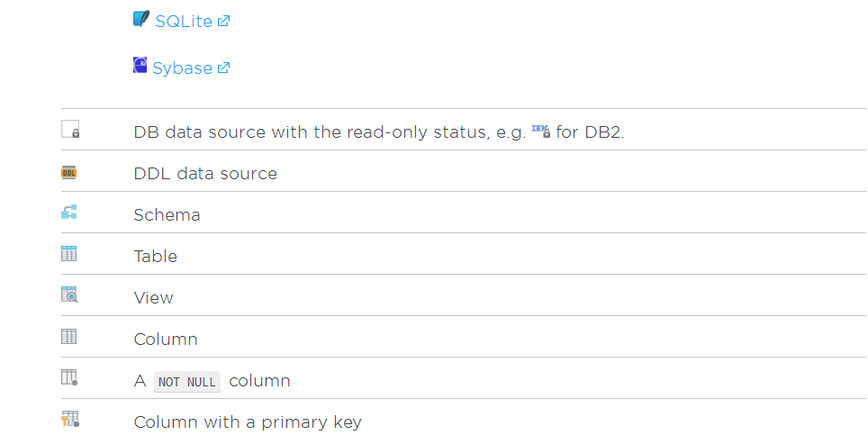Click the View icon
The width and height of the screenshot is (868, 435).
click(x=69, y=295)
